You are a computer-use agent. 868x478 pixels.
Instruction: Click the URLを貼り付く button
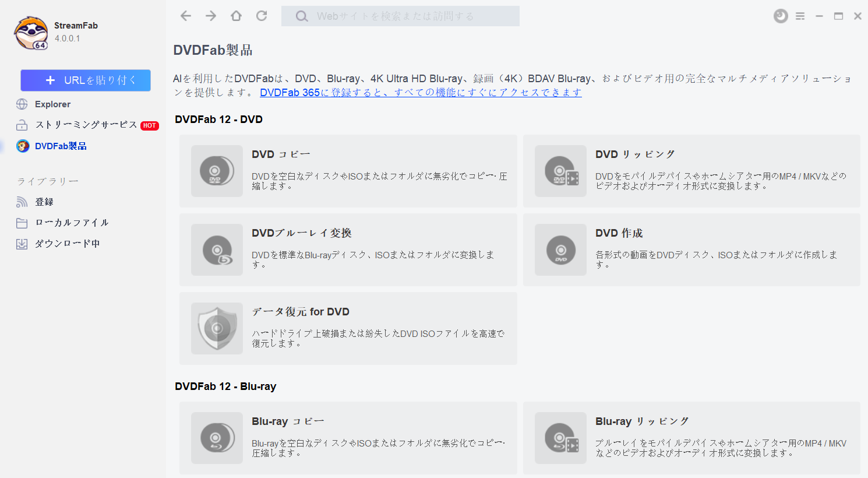86,80
